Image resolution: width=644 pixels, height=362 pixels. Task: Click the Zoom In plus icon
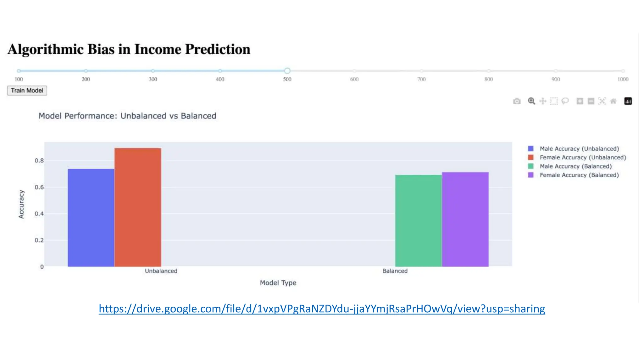[x=580, y=101]
